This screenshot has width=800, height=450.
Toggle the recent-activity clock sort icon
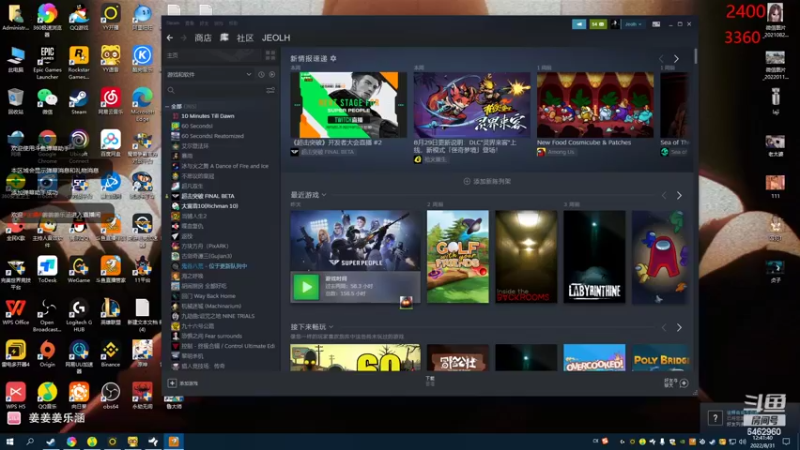point(261,74)
